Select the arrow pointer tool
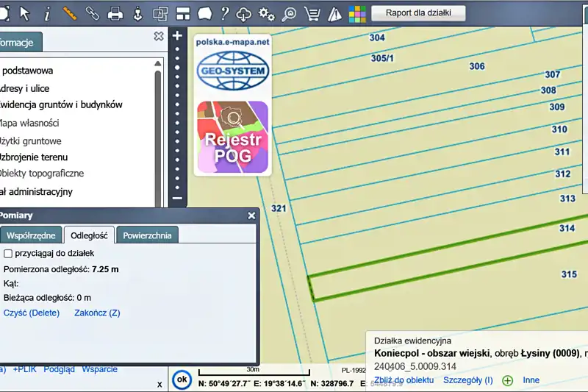Screen dimensions: 588x392 pos(25,13)
